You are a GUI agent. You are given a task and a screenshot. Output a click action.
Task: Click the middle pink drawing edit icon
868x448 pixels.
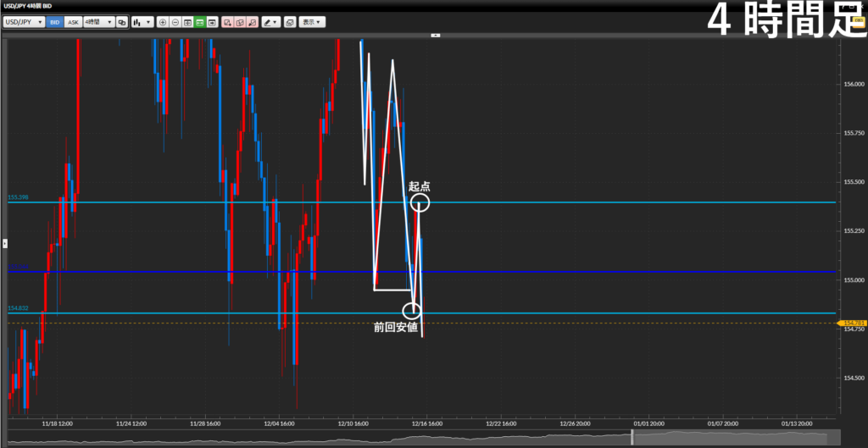(x=240, y=21)
